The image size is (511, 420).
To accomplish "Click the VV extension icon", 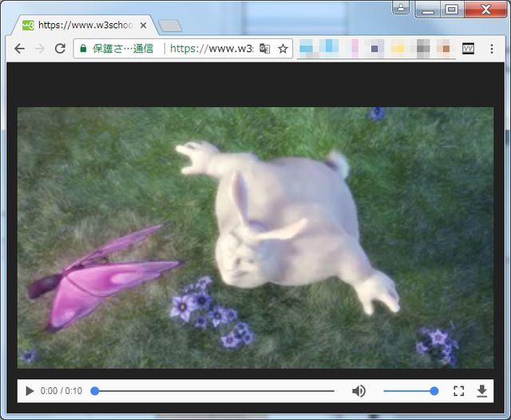I will tap(468, 49).
